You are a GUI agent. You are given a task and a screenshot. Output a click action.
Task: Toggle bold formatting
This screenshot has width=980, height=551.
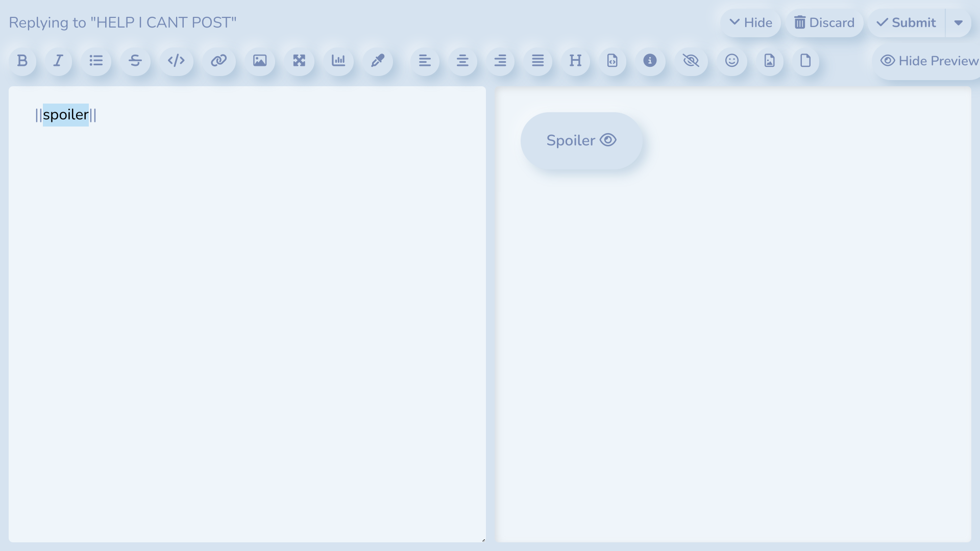22,61
